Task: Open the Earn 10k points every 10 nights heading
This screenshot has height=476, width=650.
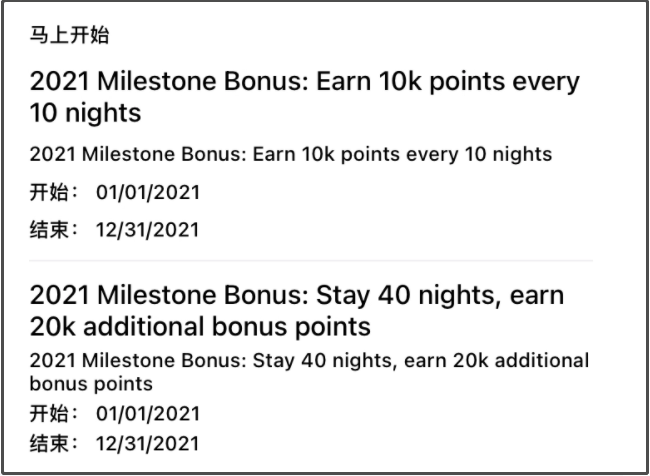Action: click(305, 97)
